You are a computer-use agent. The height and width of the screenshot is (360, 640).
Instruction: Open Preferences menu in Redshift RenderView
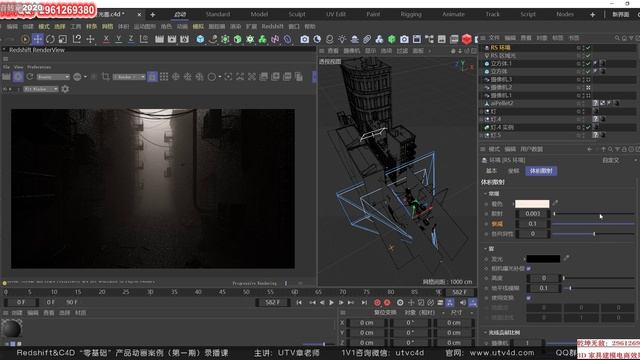[x=39, y=67]
